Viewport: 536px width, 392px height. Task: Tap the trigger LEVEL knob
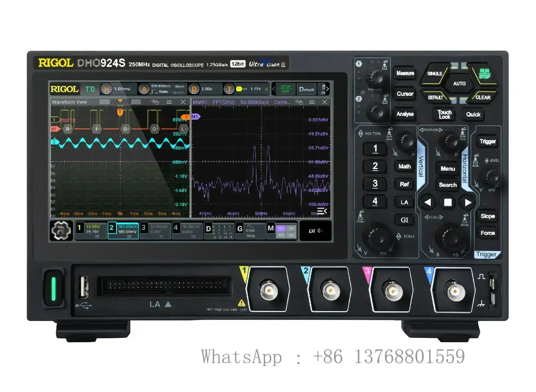[491, 177]
